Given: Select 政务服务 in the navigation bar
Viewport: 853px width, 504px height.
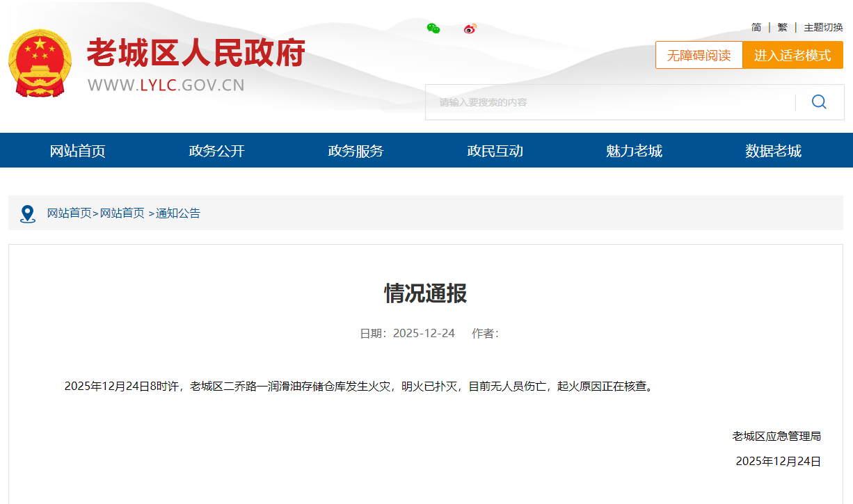Looking at the screenshot, I should pyautogui.click(x=356, y=151).
